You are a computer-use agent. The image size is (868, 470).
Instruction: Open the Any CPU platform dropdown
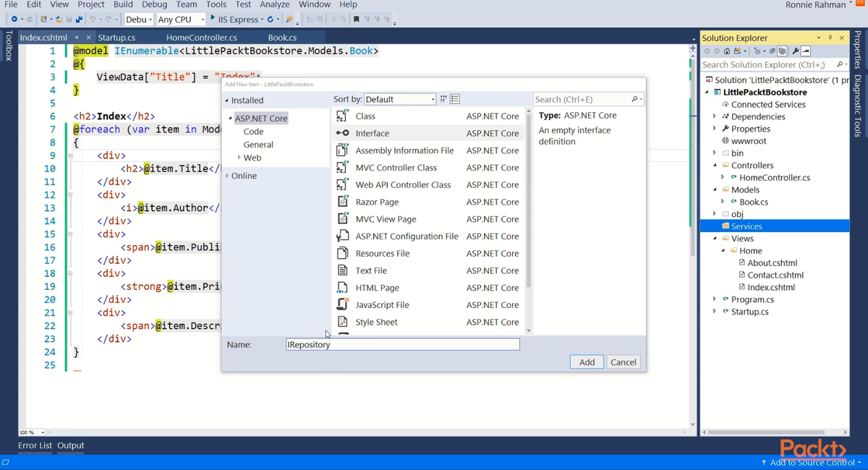pos(181,20)
